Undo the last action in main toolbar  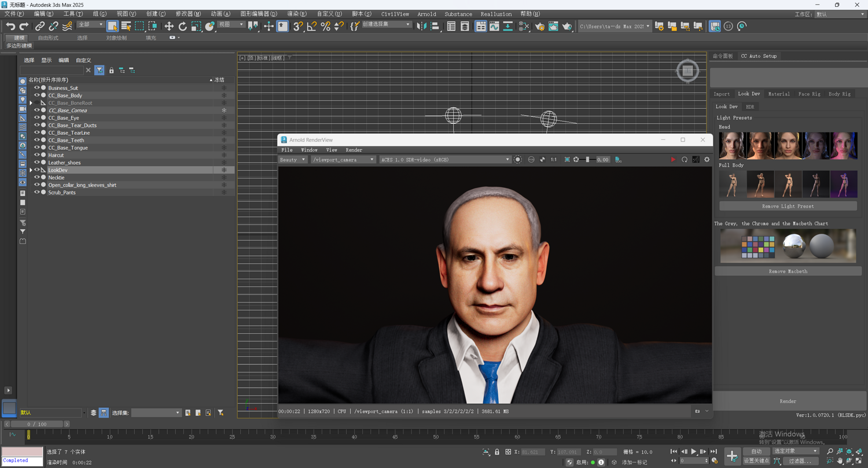click(10, 26)
